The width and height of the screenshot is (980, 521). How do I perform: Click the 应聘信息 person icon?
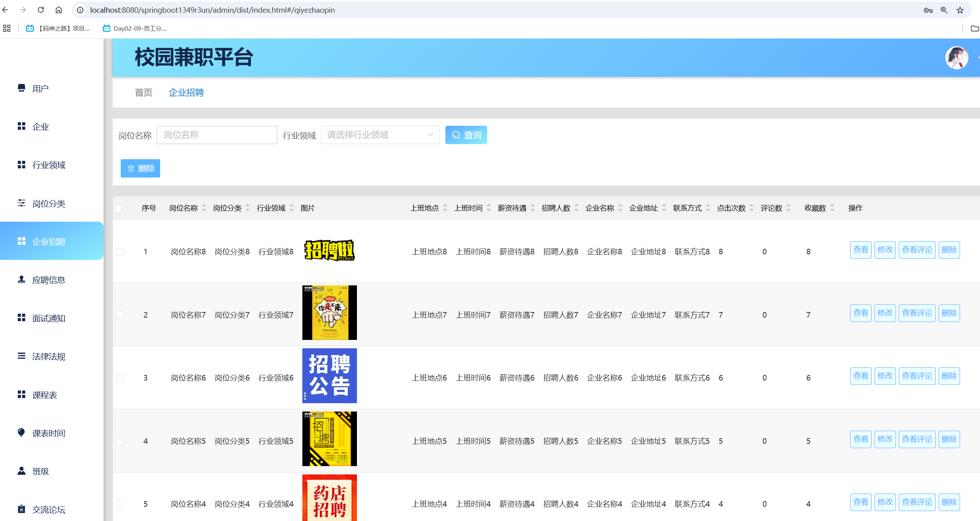22,279
